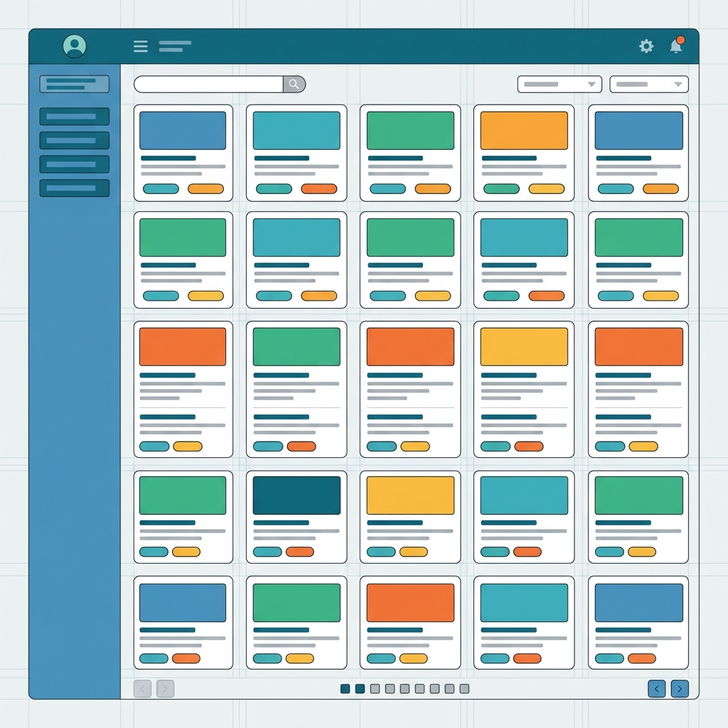Jump to the third pagination dot
Image resolution: width=728 pixels, height=728 pixels.
pyautogui.click(x=375, y=688)
